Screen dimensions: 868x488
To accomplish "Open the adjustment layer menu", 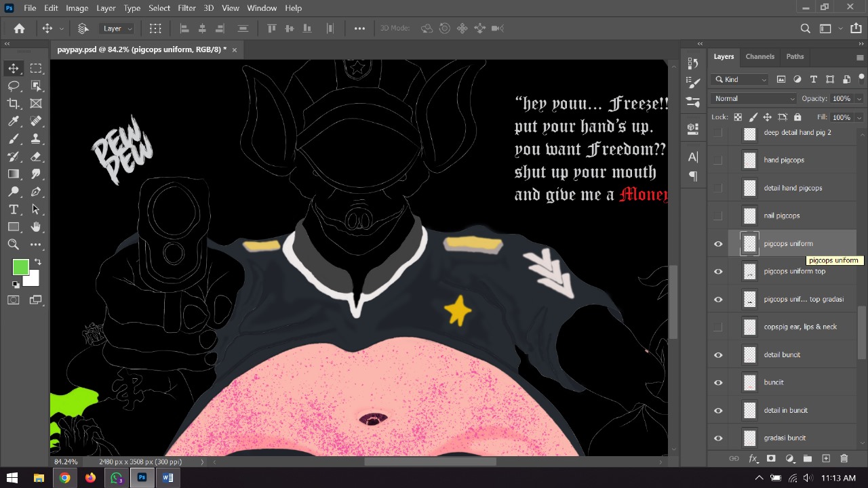I will 789,459.
